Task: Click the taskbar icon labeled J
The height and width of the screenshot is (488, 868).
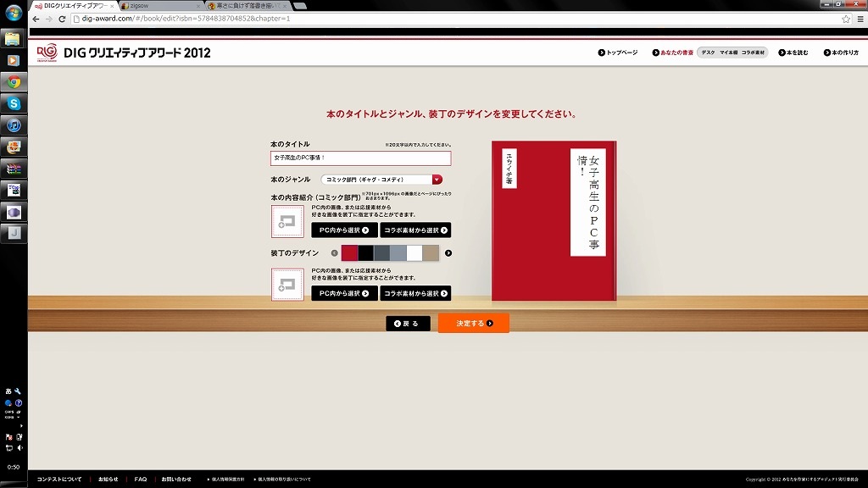Action: point(14,234)
